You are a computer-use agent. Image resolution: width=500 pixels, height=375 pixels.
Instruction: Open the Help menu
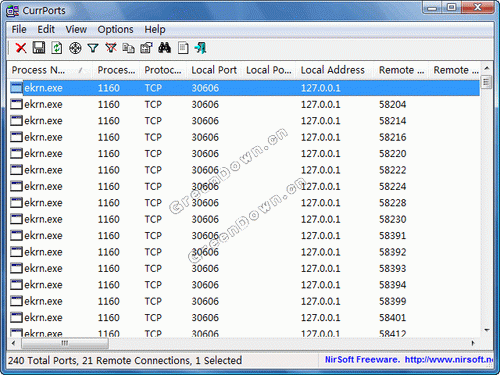tap(155, 29)
